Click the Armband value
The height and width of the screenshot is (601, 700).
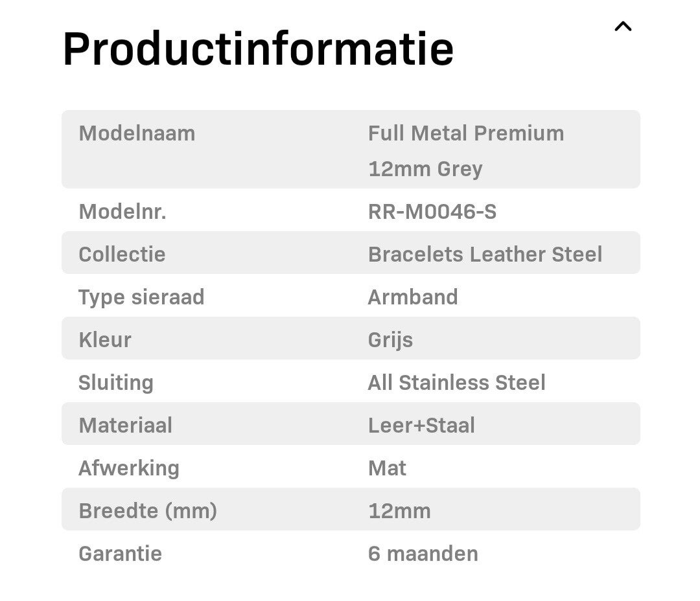point(413,297)
